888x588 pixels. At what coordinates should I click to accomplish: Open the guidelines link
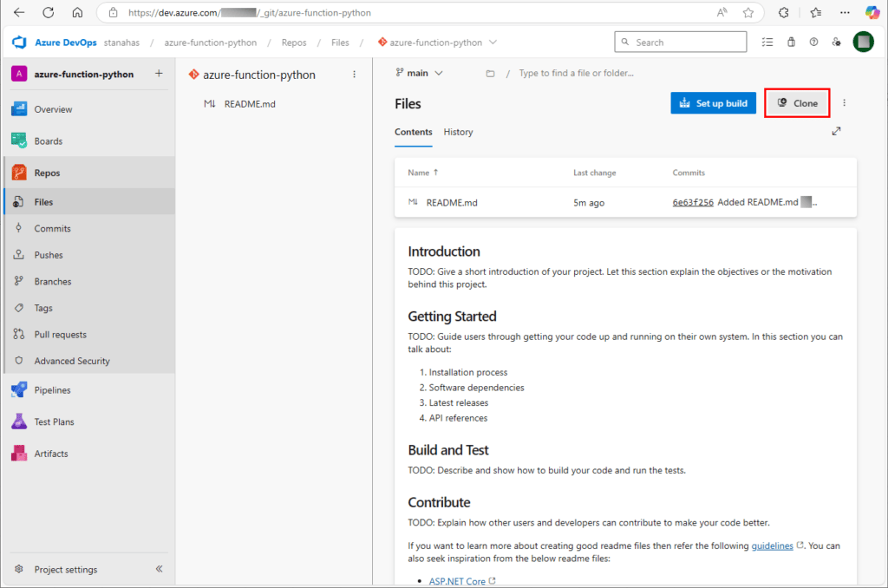[x=772, y=546]
